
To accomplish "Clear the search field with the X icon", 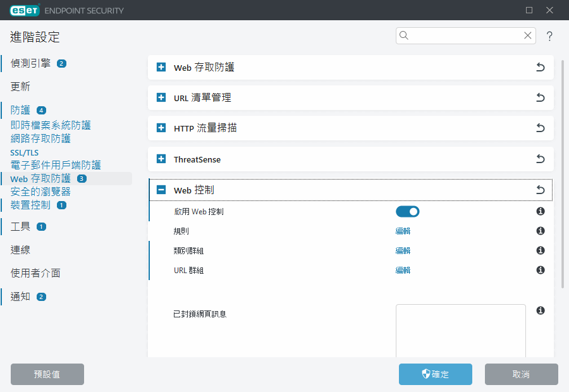I will 527,35.
